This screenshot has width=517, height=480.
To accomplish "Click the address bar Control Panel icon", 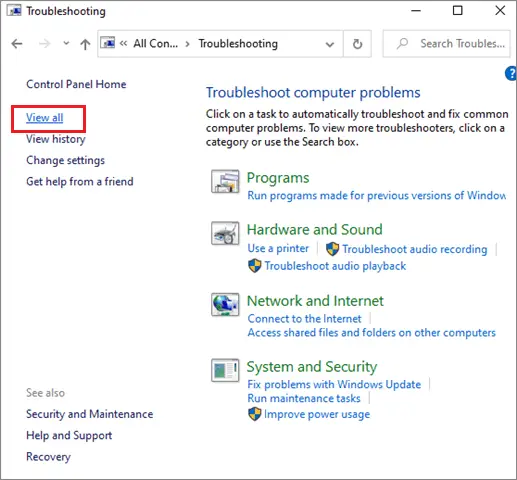I will (x=108, y=43).
